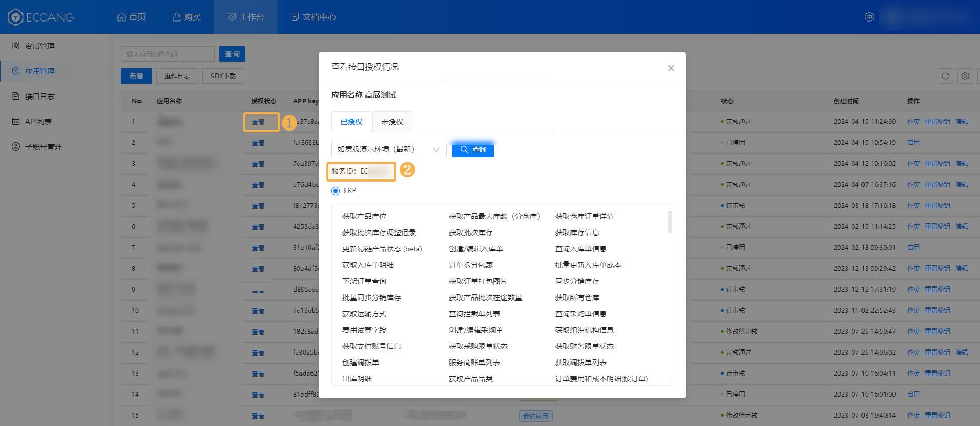Open table settings gear icon

point(965,76)
